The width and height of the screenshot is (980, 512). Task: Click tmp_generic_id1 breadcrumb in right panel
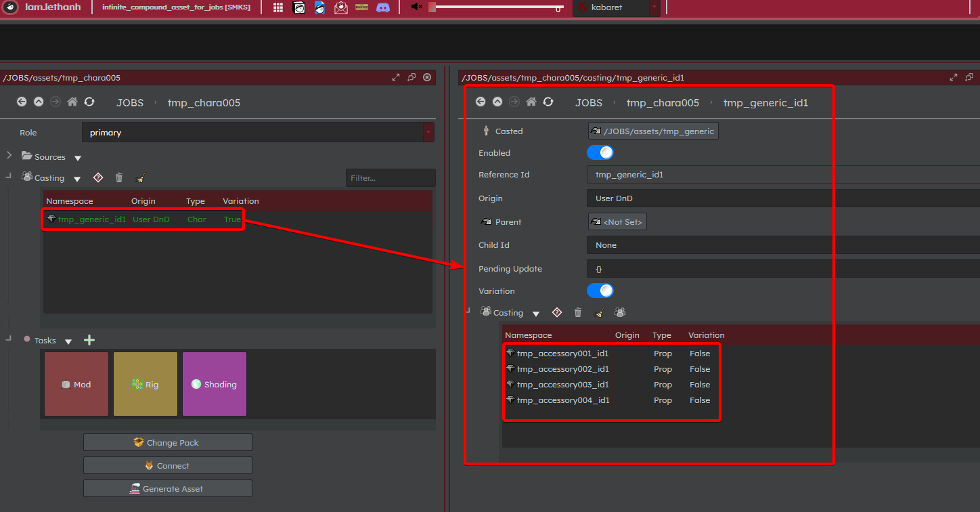tap(765, 102)
